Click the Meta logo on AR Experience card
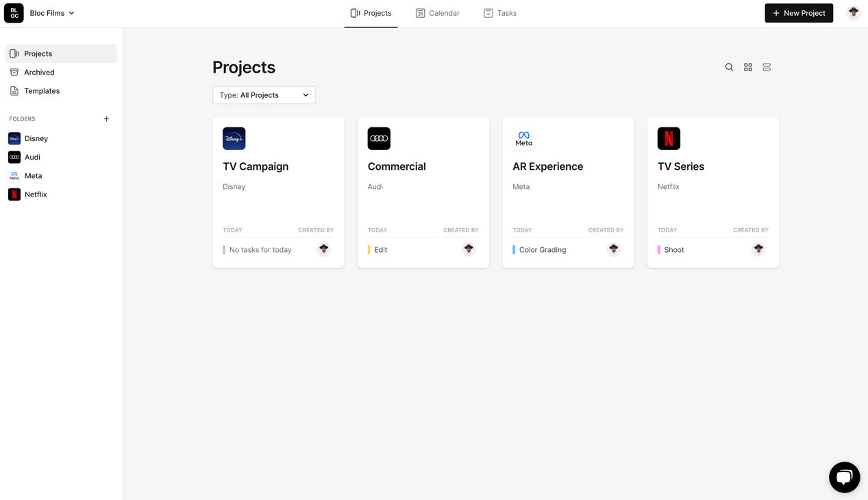 click(x=523, y=138)
